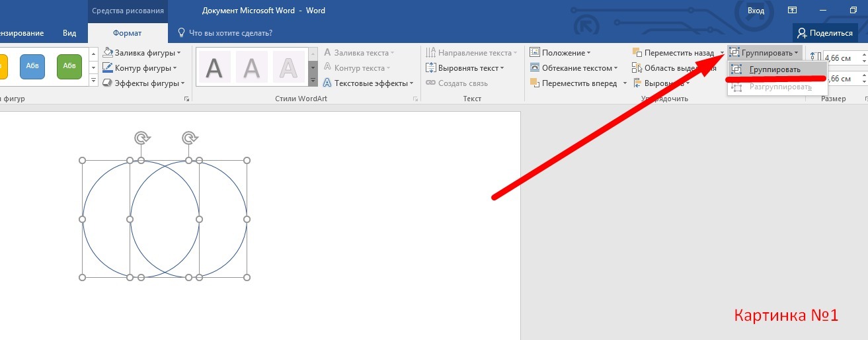Viewport: 868px width, 340px height.
Task: Switch to the Вид tab
Action: (x=69, y=33)
